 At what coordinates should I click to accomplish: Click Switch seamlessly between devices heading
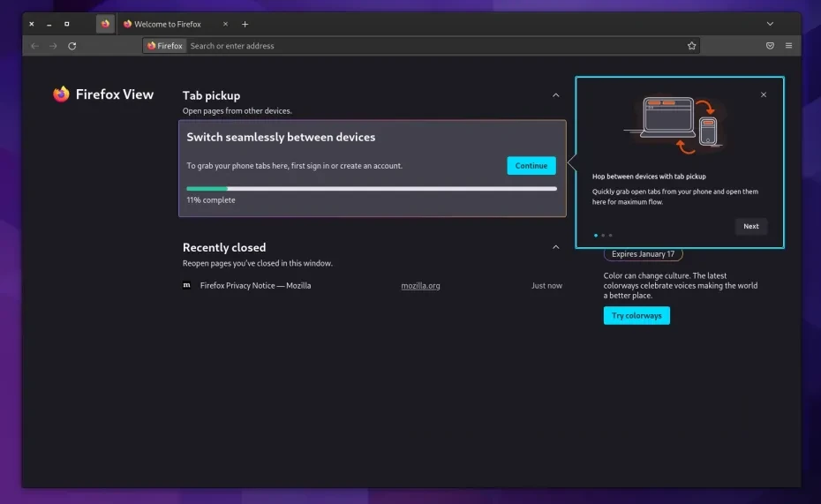pos(282,137)
